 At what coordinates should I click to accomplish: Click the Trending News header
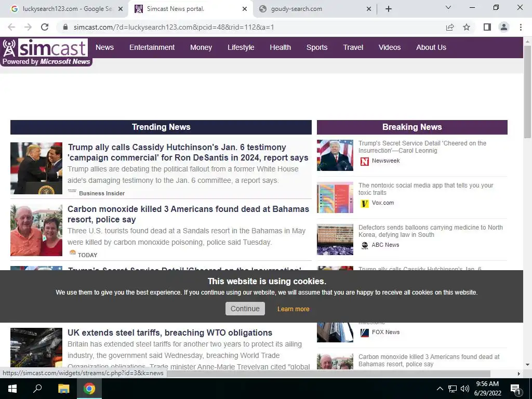pyautogui.click(x=161, y=127)
